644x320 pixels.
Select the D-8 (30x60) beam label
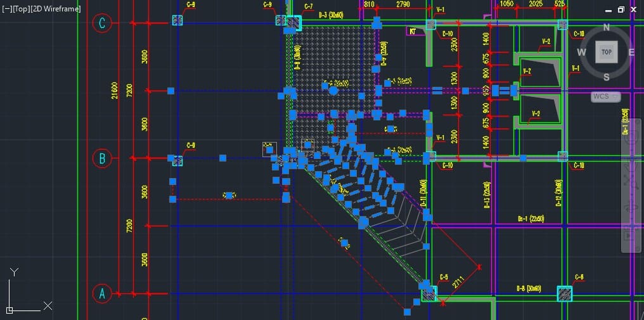point(528,289)
